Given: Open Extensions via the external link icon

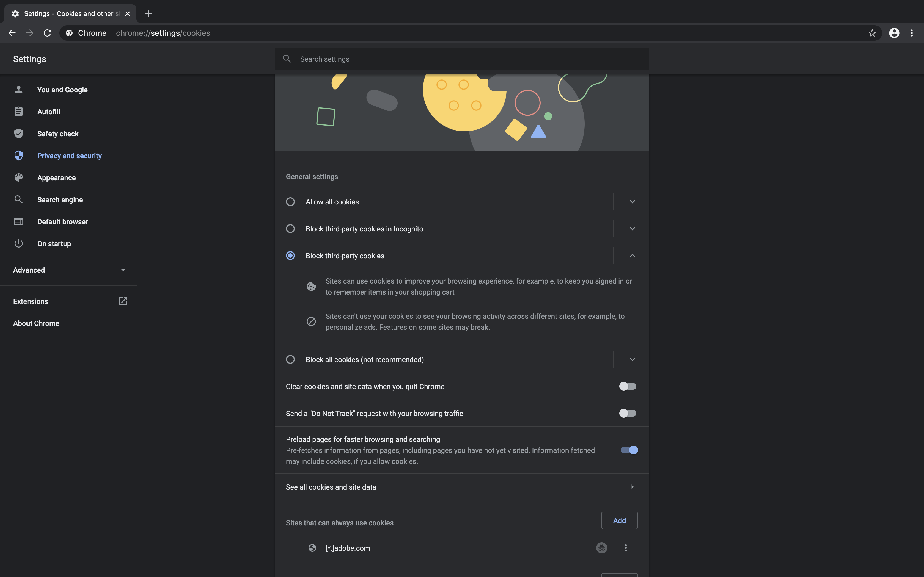Looking at the screenshot, I should point(123,301).
